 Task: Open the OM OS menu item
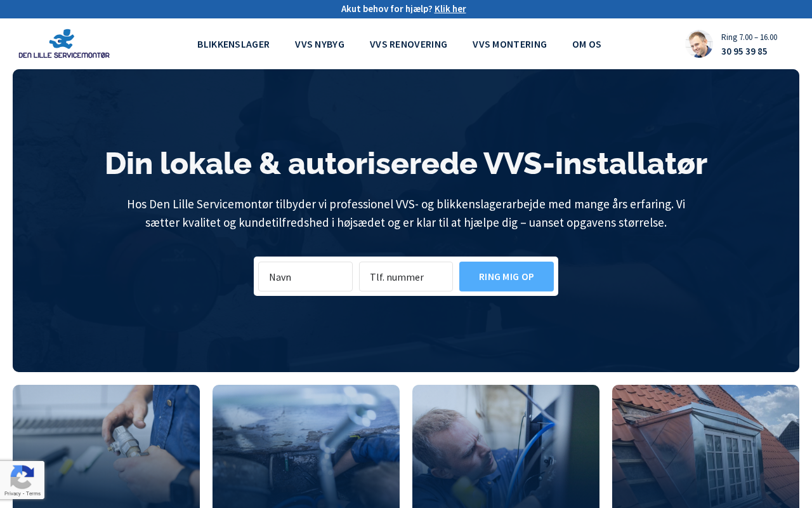(x=587, y=44)
